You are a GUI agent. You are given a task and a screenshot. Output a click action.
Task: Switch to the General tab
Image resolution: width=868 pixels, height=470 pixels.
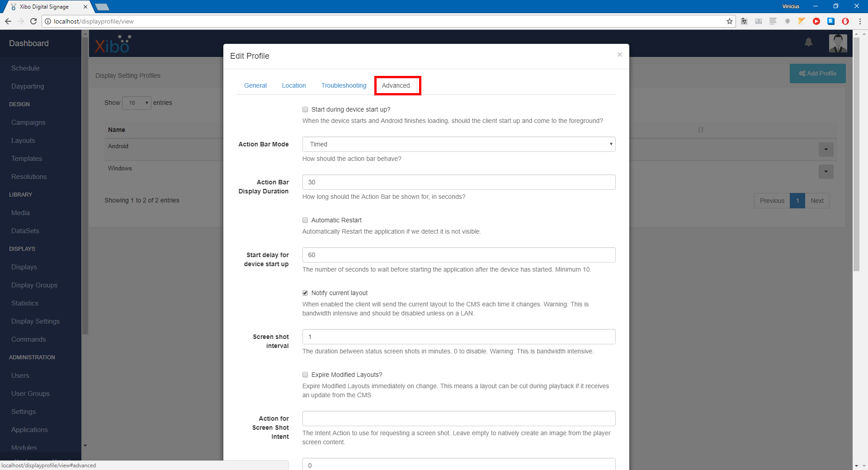[255, 85]
